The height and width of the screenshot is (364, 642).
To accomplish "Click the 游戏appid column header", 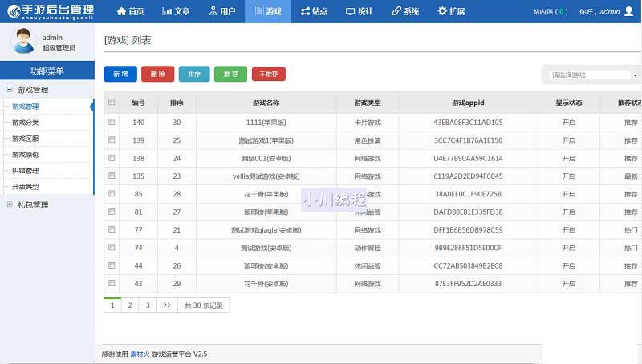I will pyautogui.click(x=468, y=103).
